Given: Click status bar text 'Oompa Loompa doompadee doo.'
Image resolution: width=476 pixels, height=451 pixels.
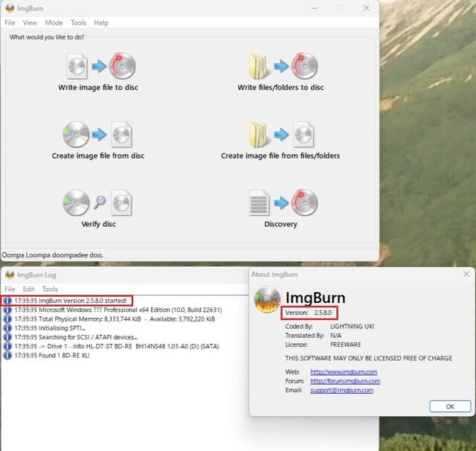Looking at the screenshot, I should (53, 255).
